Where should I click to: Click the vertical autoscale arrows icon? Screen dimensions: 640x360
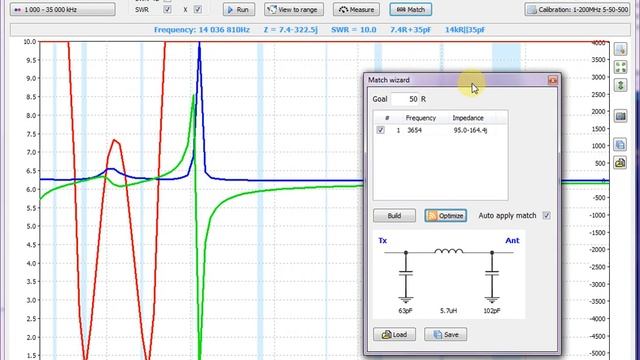pos(620,85)
